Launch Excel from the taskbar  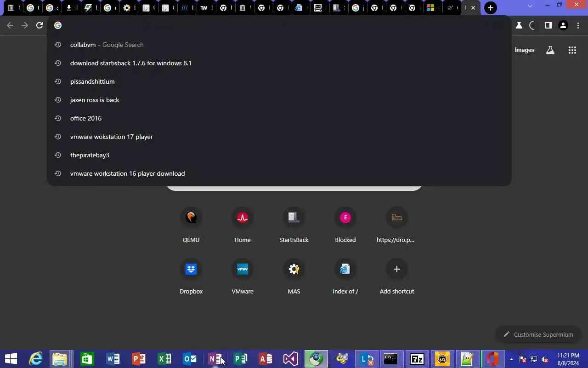(x=164, y=359)
